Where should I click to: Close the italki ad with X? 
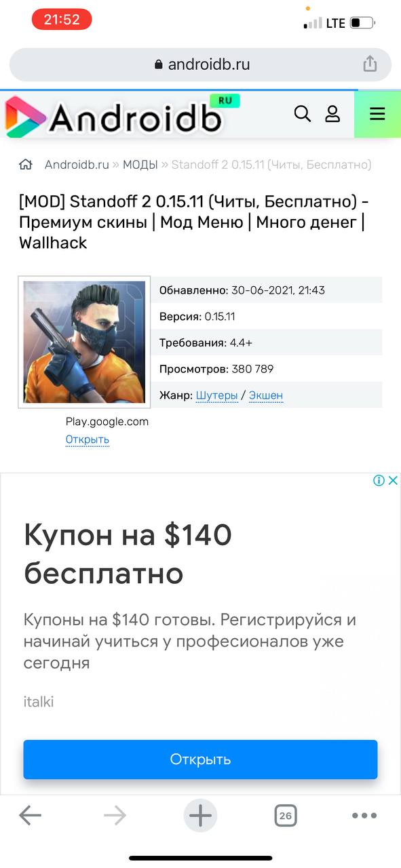point(393,481)
